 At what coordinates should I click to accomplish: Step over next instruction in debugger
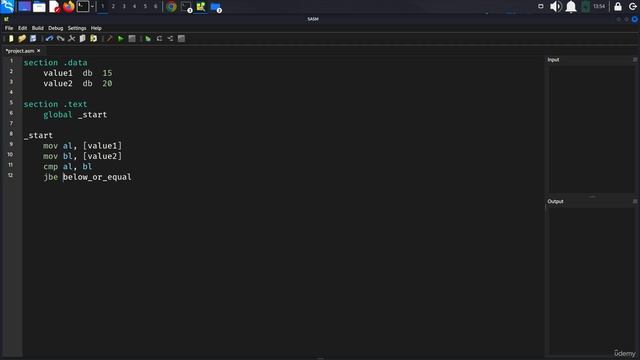pos(170,38)
